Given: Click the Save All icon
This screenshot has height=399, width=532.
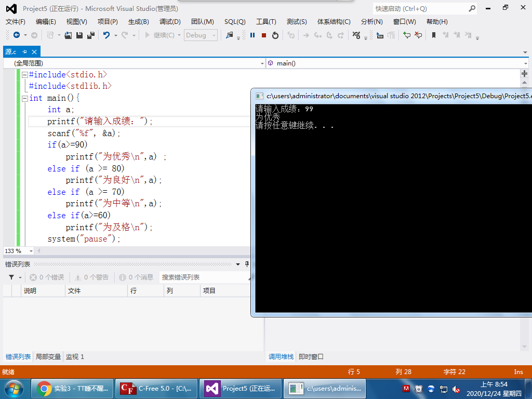Looking at the screenshot, I should [90, 35].
